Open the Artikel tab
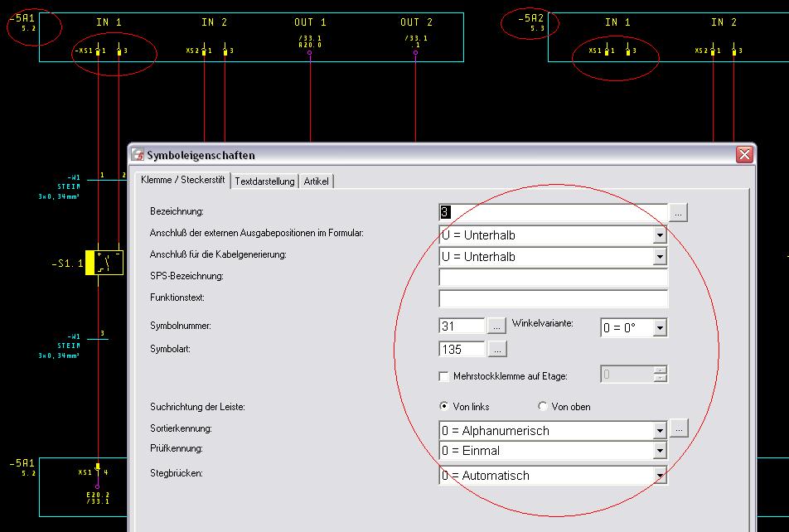 (316, 181)
